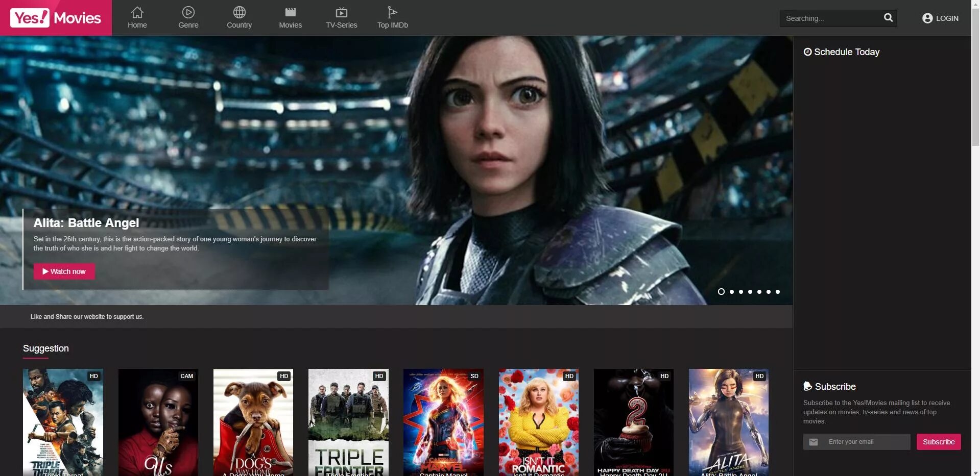Select the sixth slider indicator dot
980x476 pixels.
click(x=769, y=292)
